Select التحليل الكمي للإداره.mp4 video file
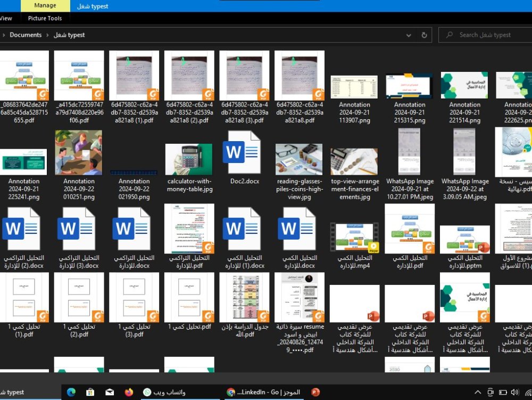Viewport: 532px width, 400px height. (x=354, y=246)
